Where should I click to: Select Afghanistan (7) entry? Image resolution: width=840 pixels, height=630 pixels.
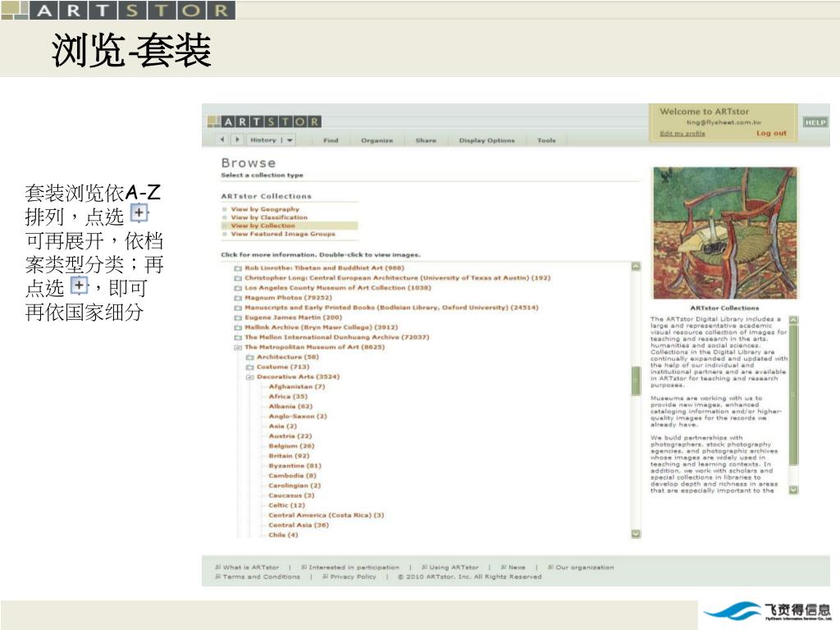point(297,387)
